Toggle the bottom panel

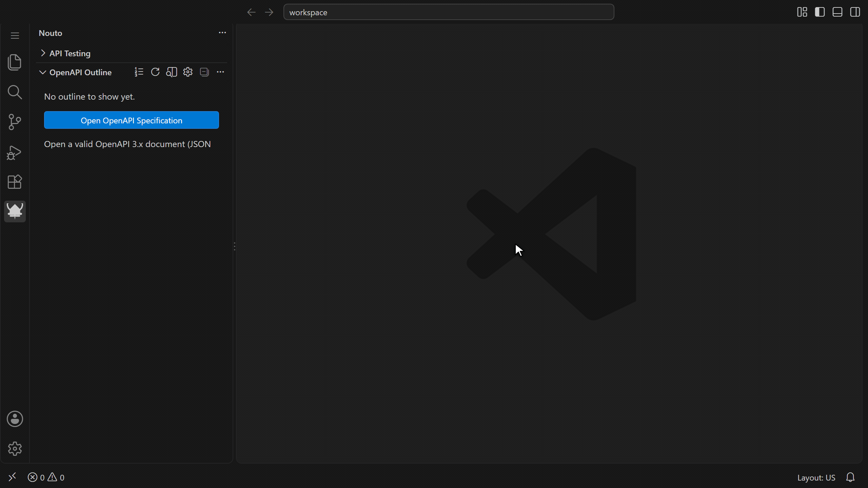837,12
